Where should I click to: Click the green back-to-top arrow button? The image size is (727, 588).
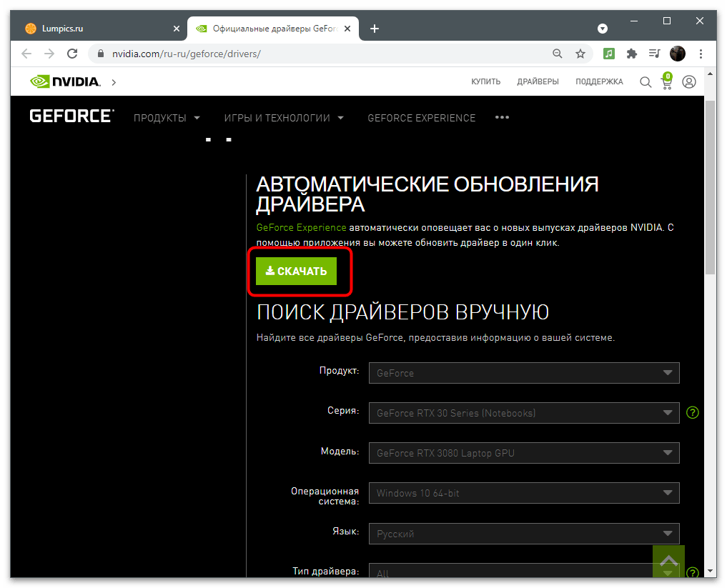(668, 562)
